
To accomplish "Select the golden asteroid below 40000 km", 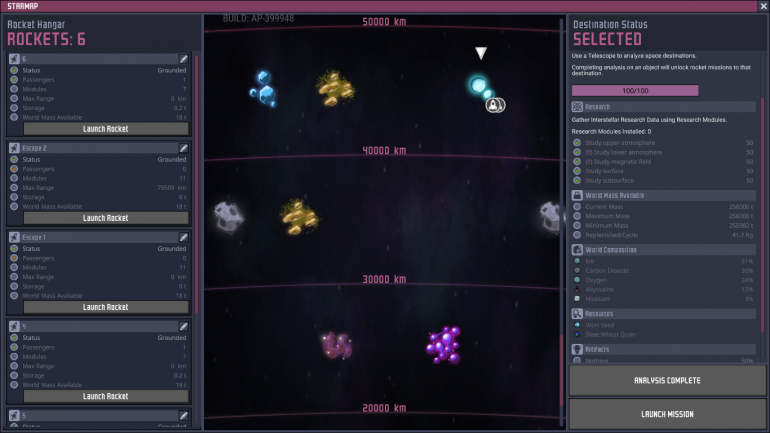I will [x=299, y=217].
